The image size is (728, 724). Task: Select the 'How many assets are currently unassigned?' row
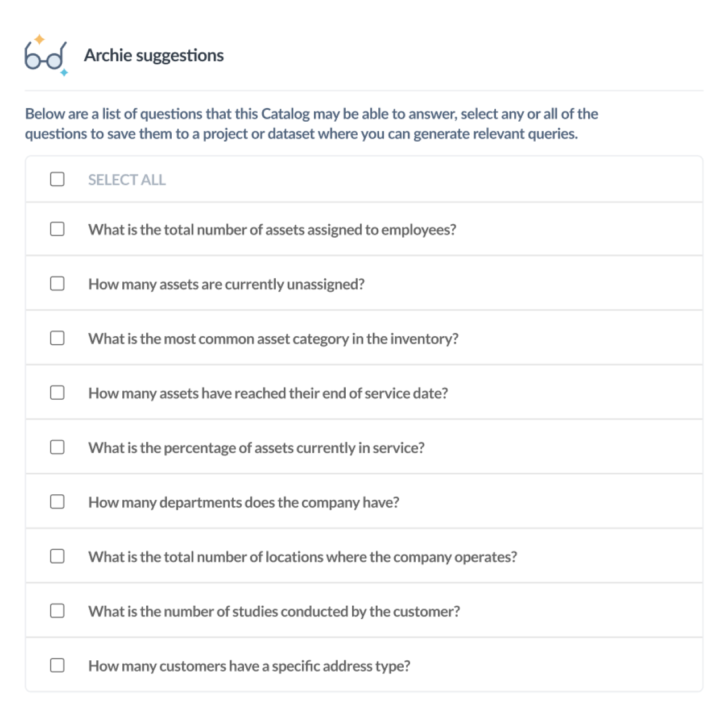click(364, 283)
